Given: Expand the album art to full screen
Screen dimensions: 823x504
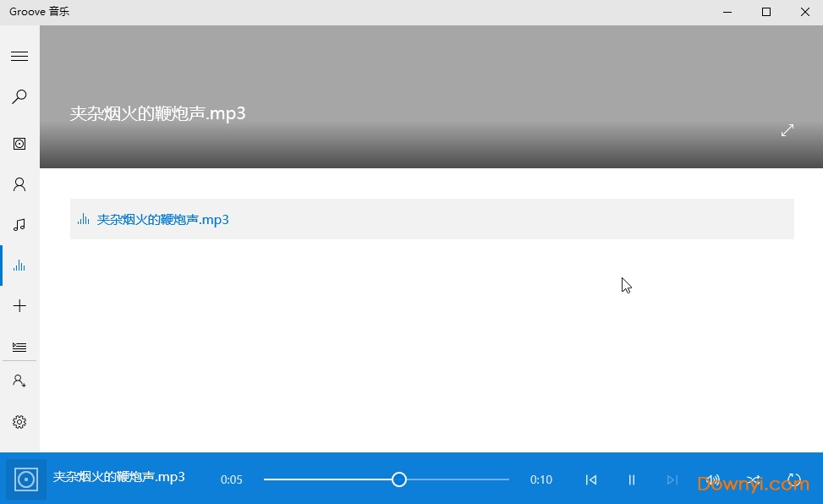Looking at the screenshot, I should point(787,130).
